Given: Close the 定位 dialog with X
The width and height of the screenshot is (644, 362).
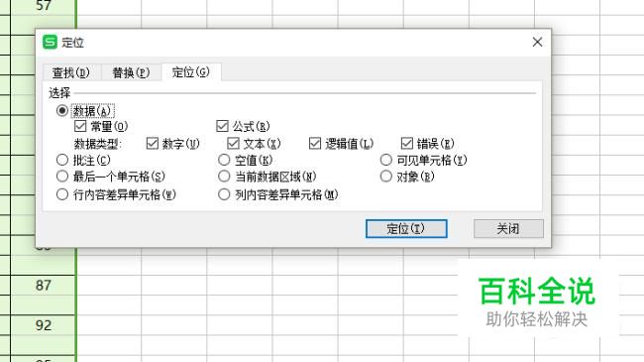Looking at the screenshot, I should click(x=537, y=42).
